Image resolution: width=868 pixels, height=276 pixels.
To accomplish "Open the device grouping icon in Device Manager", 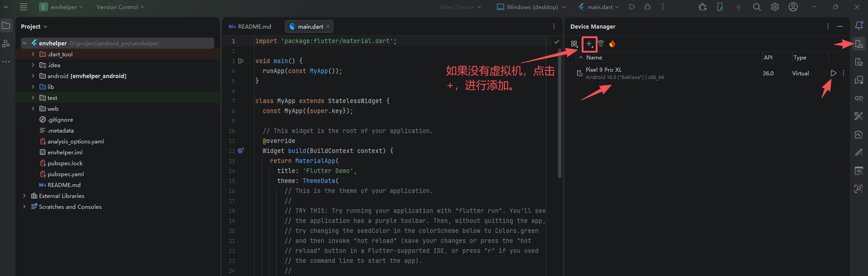I will (x=574, y=44).
